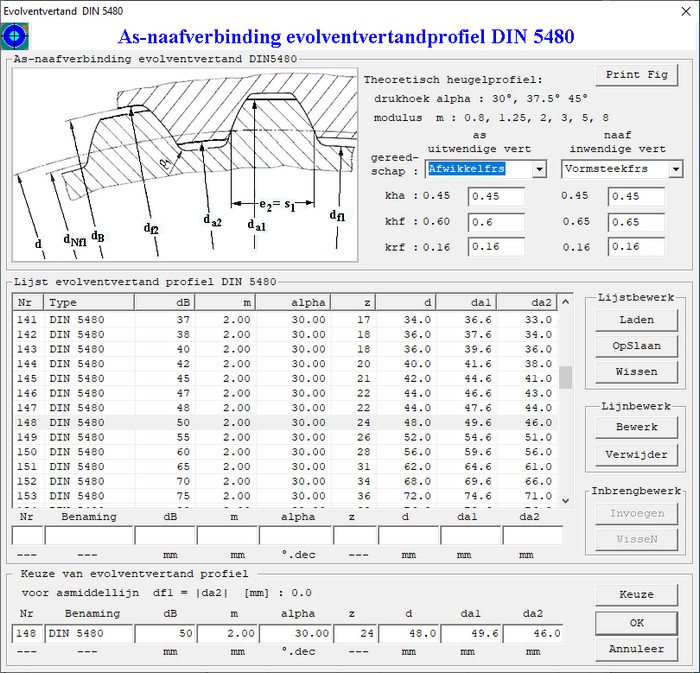700x673 pixels.
Task: Select list row number 152
Action: point(285,482)
